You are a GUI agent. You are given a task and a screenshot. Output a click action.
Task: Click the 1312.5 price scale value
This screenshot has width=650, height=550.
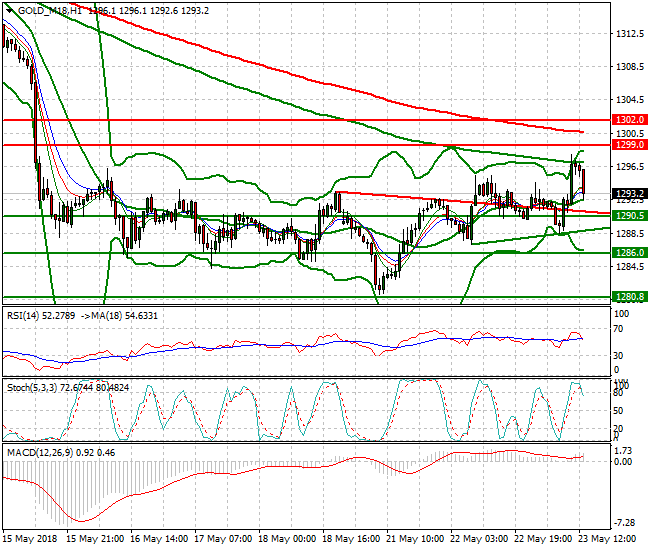630,33
